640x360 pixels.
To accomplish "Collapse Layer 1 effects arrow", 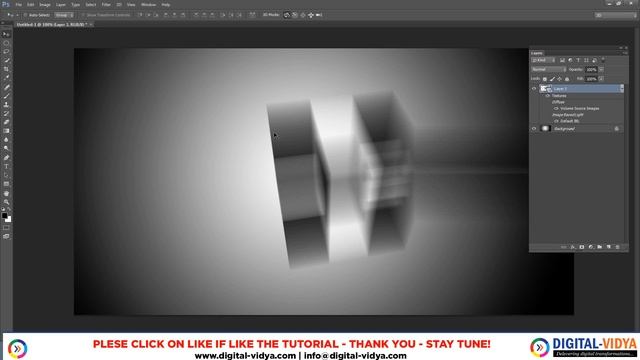I will click(622, 89).
